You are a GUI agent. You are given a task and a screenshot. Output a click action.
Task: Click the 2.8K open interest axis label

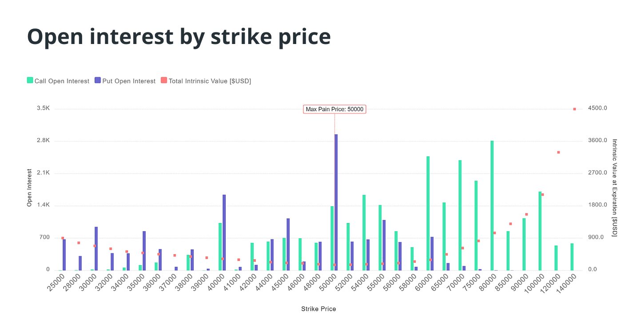tap(44, 140)
